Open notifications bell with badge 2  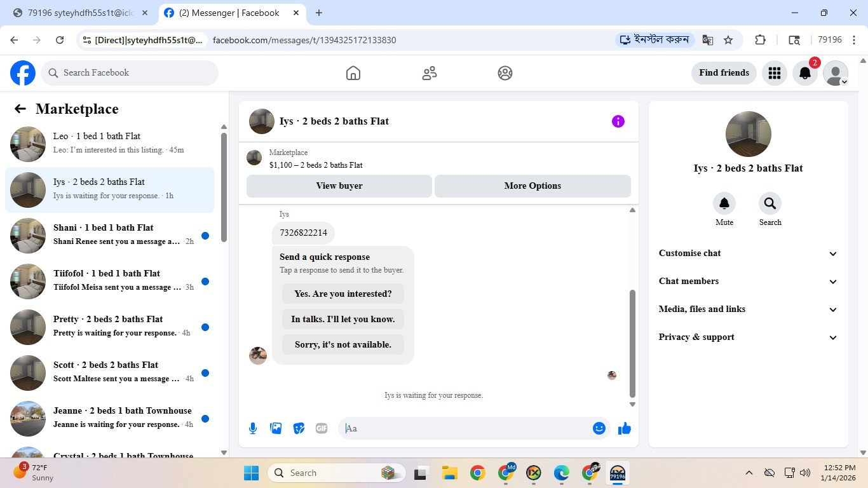point(805,73)
